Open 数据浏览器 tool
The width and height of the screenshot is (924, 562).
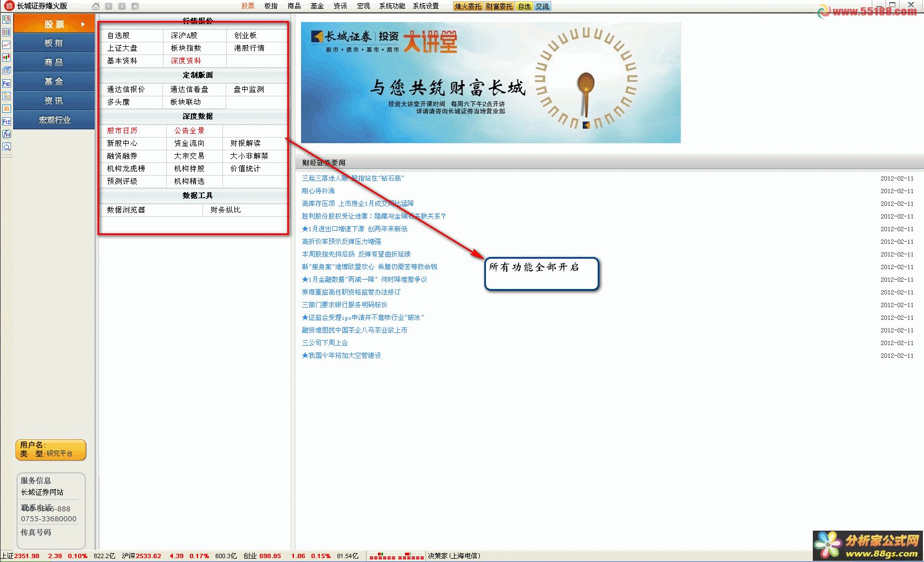126,210
